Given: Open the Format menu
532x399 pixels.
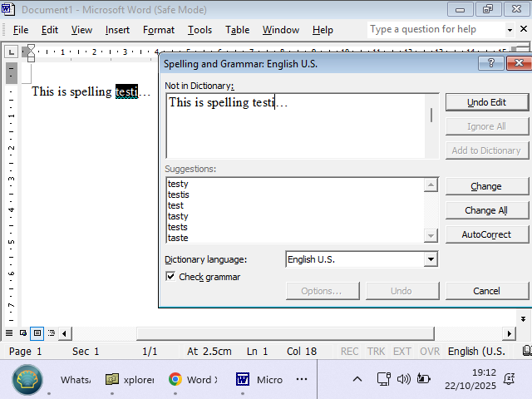Looking at the screenshot, I should tap(159, 30).
